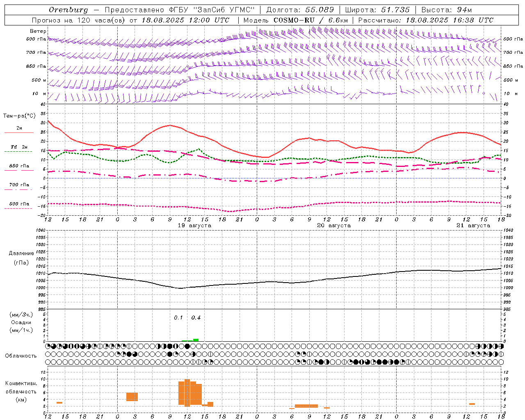This screenshot has height=420, width=525.
Task: Click the "Модель COSMO-RU / 6.6км" text
Action: [x=296, y=20]
